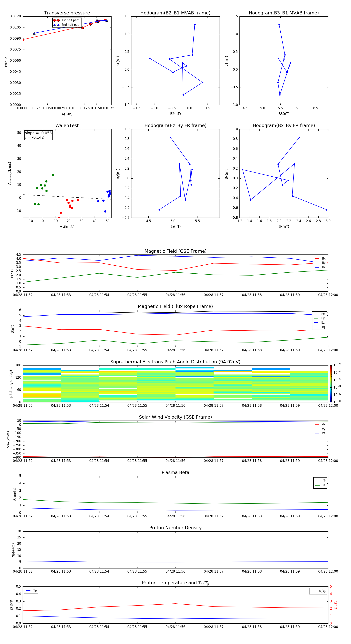
Task: Select the "2nd half path" legend entry
Action: tap(67, 25)
